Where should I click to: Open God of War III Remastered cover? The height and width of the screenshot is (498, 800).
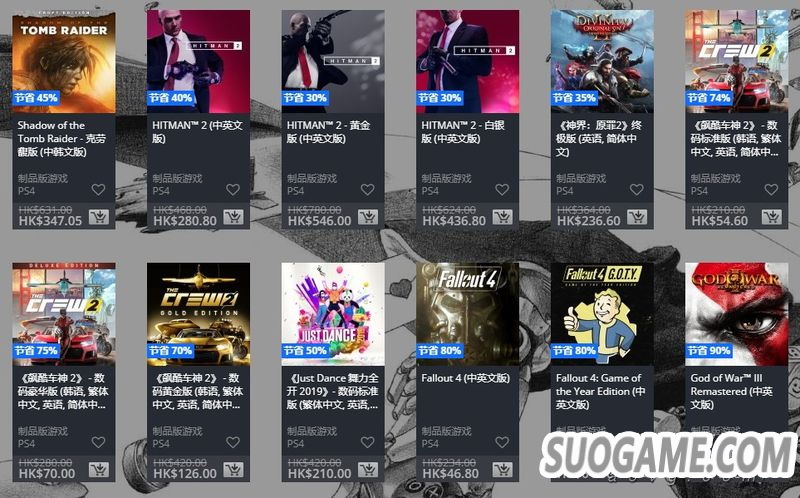pyautogui.click(x=736, y=314)
